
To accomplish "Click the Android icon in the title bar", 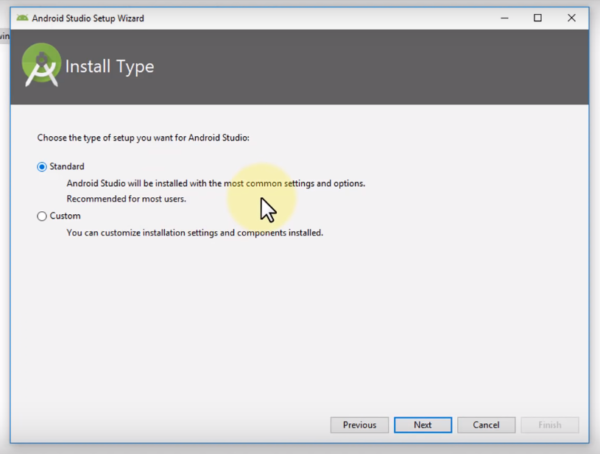I will click(x=22, y=17).
